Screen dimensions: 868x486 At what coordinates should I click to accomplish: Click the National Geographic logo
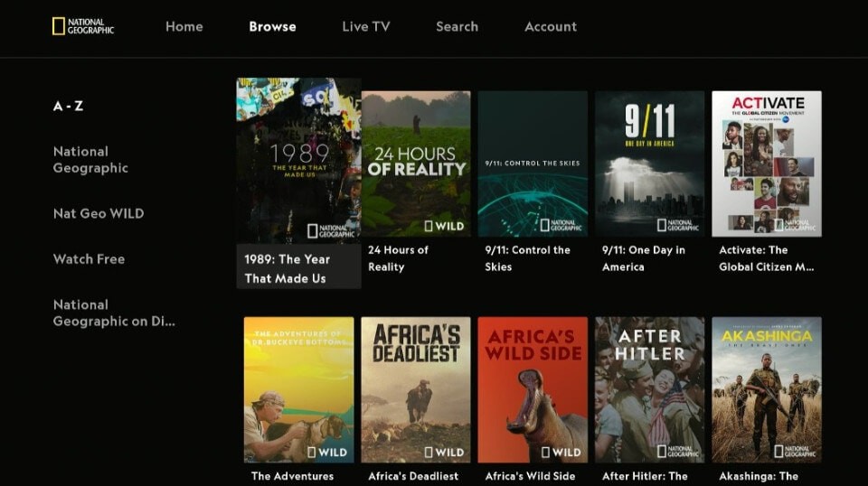pyautogui.click(x=83, y=26)
